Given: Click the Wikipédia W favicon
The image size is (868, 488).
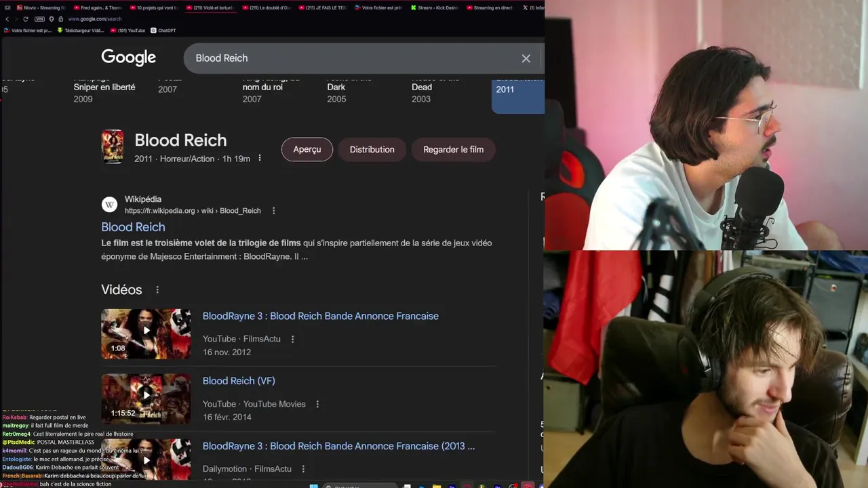Looking at the screenshot, I should coord(109,205).
